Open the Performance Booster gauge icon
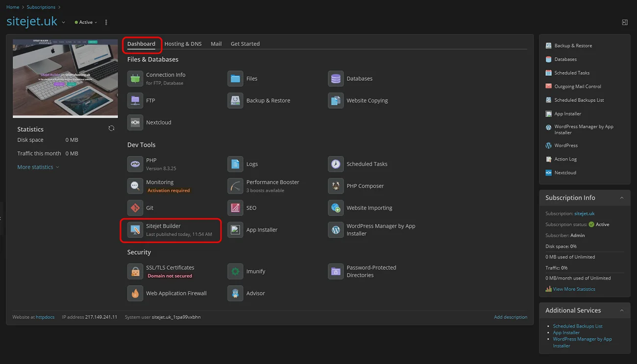Viewport: 637px width, 364px height. [235, 186]
